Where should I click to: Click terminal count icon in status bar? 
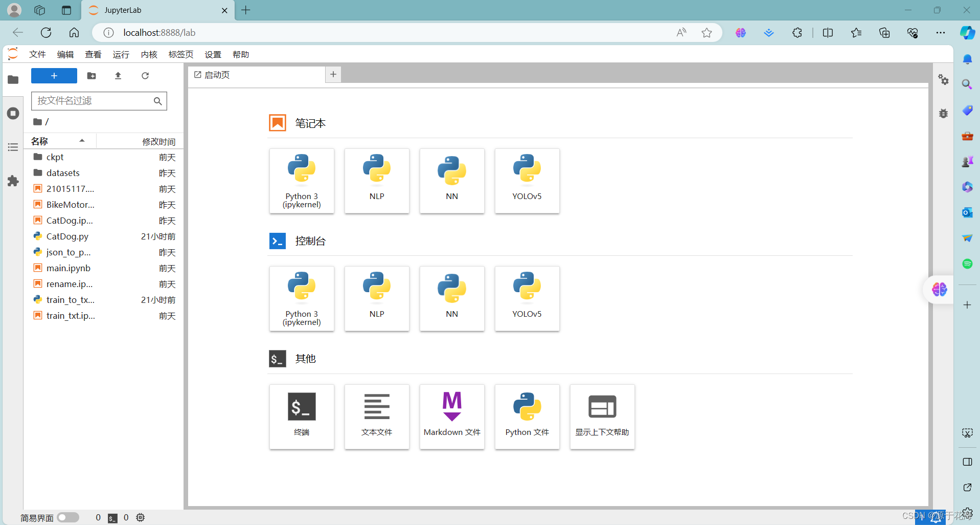point(112,518)
